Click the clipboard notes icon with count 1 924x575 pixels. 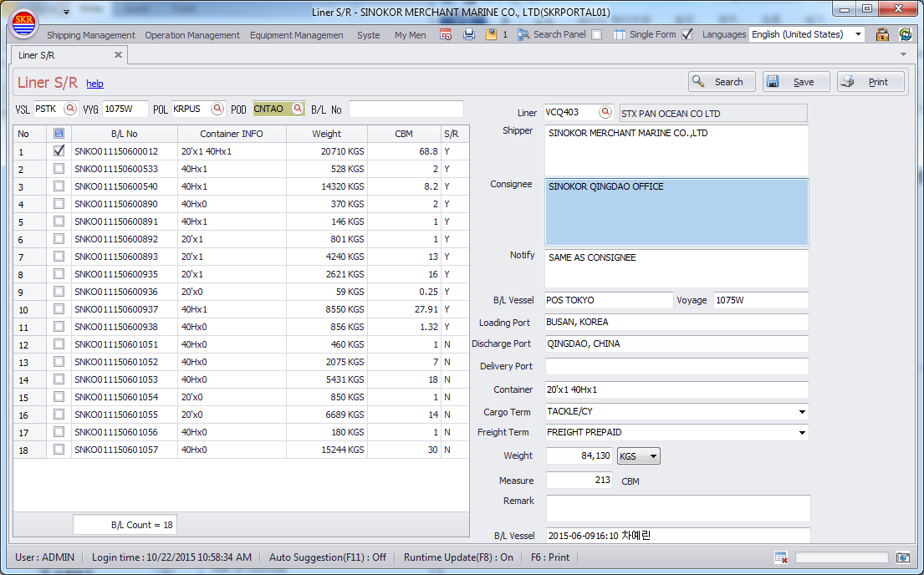(491, 35)
